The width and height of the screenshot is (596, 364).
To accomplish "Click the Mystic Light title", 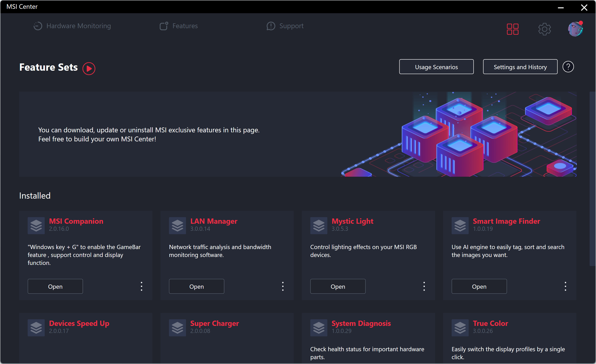I will point(352,221).
